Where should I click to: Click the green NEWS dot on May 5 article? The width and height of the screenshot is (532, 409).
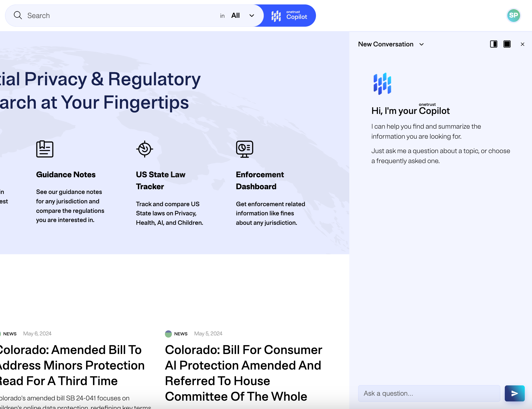(x=169, y=334)
